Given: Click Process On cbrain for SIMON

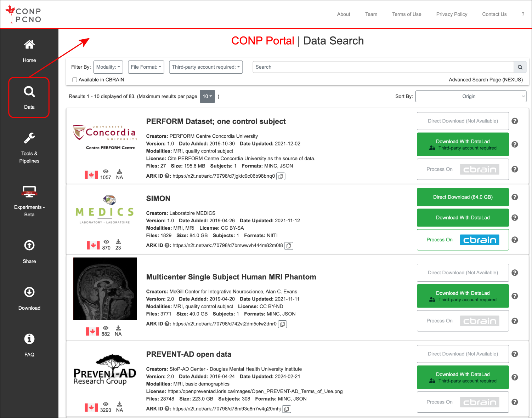Looking at the screenshot, I should click(x=463, y=240).
